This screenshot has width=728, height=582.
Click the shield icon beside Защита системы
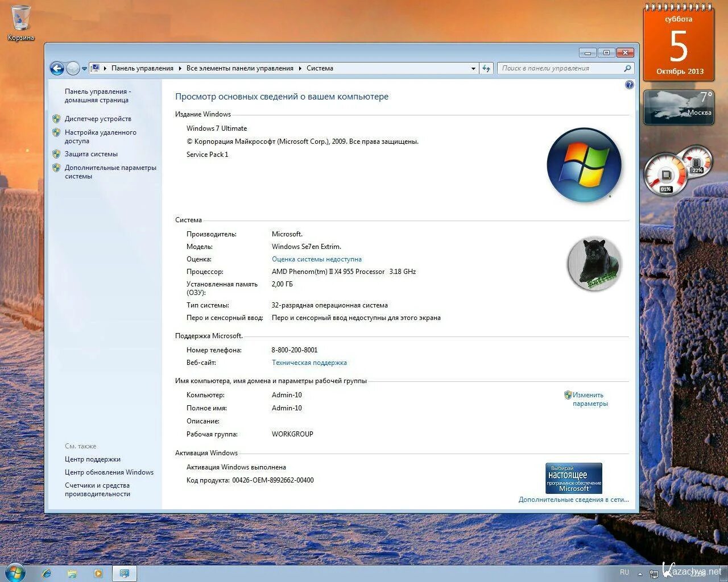coord(56,154)
